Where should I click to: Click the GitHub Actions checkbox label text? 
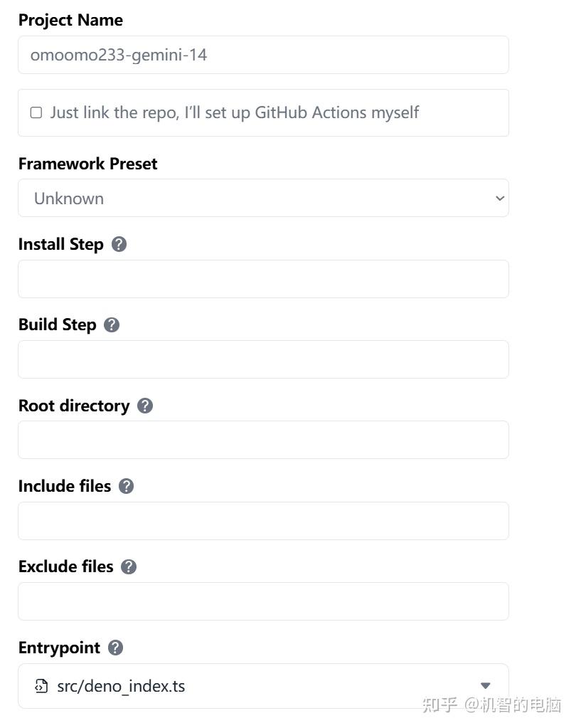pyautogui.click(x=235, y=112)
